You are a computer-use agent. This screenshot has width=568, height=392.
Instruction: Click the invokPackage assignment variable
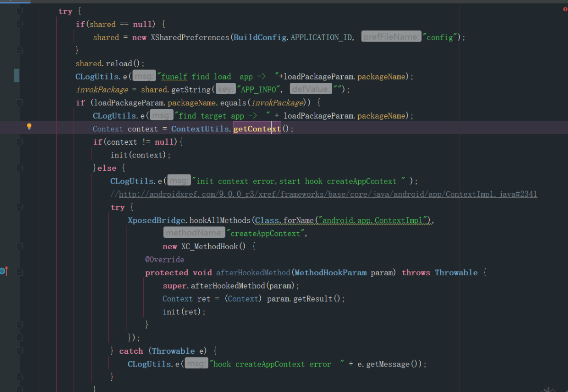tap(102, 89)
